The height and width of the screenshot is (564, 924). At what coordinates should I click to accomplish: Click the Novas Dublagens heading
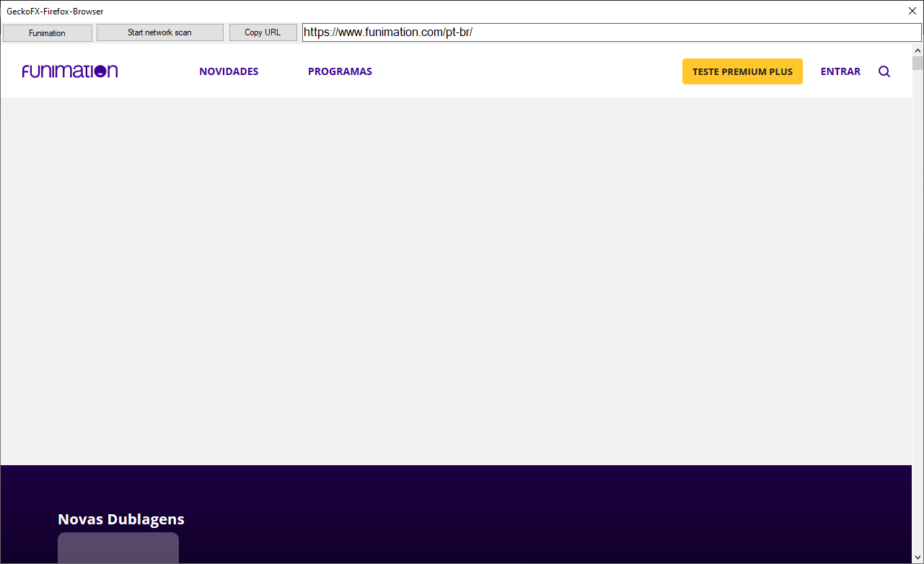click(120, 519)
